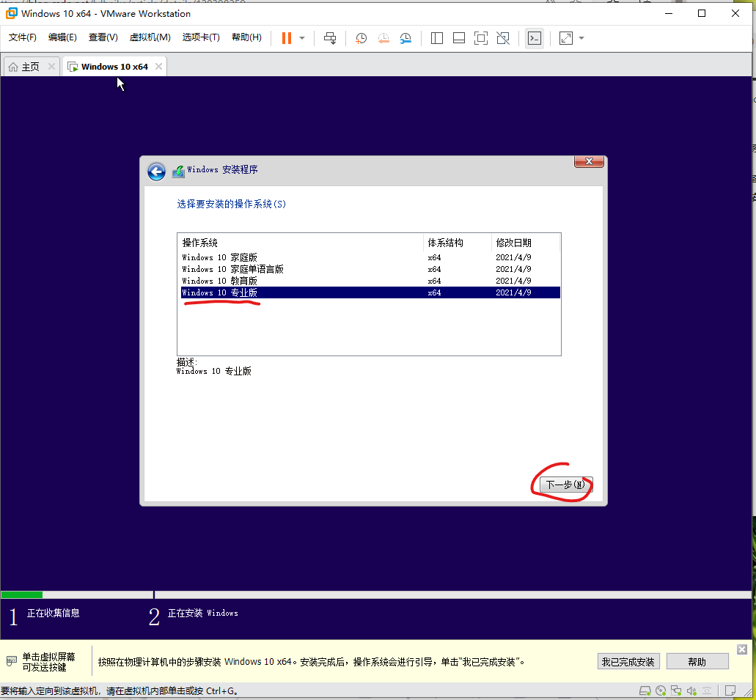
Task: Click the network adapter status icon
Action: (676, 691)
